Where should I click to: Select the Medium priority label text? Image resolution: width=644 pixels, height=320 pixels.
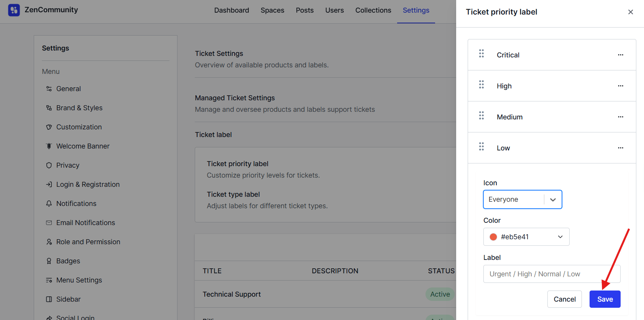[x=509, y=117]
